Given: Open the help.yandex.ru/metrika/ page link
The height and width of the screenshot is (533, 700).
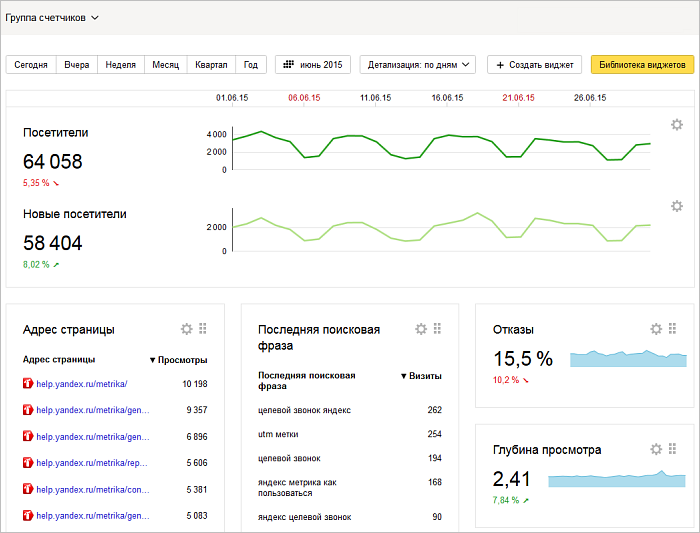Looking at the screenshot, I should [x=82, y=383].
